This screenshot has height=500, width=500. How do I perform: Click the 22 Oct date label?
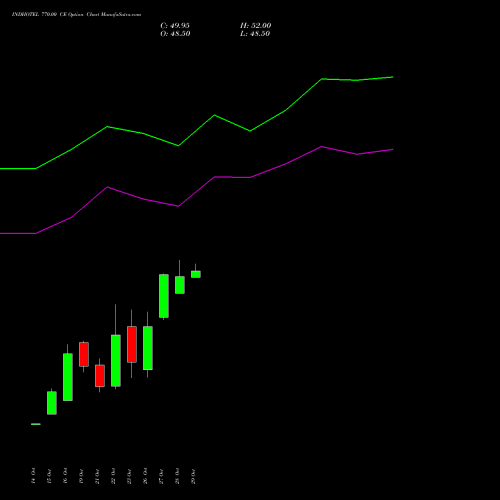(113, 476)
